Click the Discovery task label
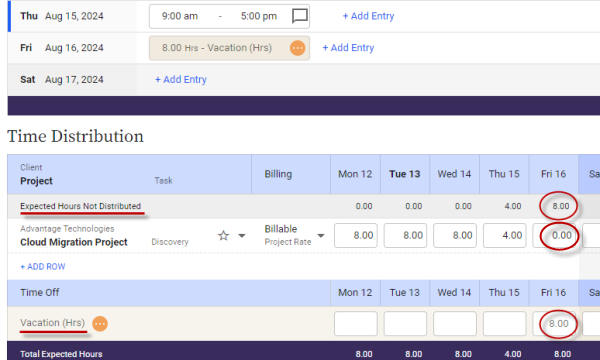The width and height of the screenshot is (600, 360). point(170,242)
